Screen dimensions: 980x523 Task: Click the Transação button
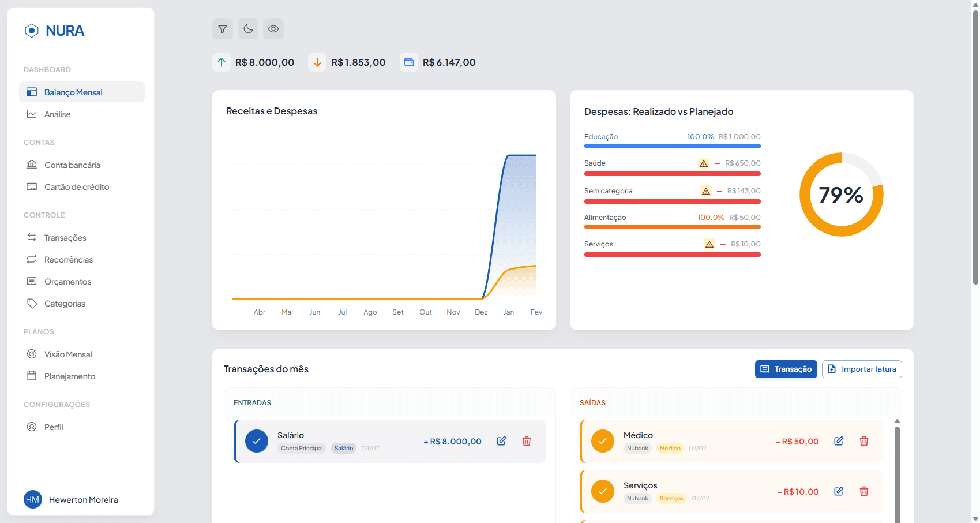pyautogui.click(x=786, y=369)
